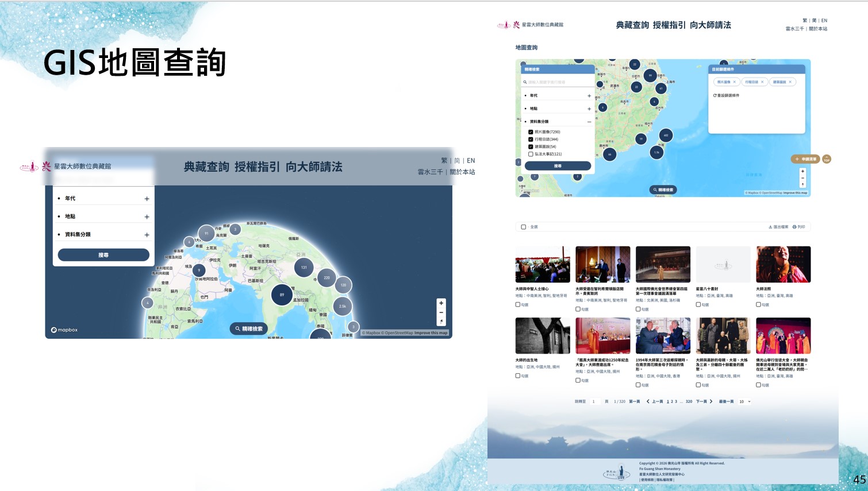This screenshot has width=868, height=491.
Task: Zoom out on the left globe map
Action: pos(441,312)
